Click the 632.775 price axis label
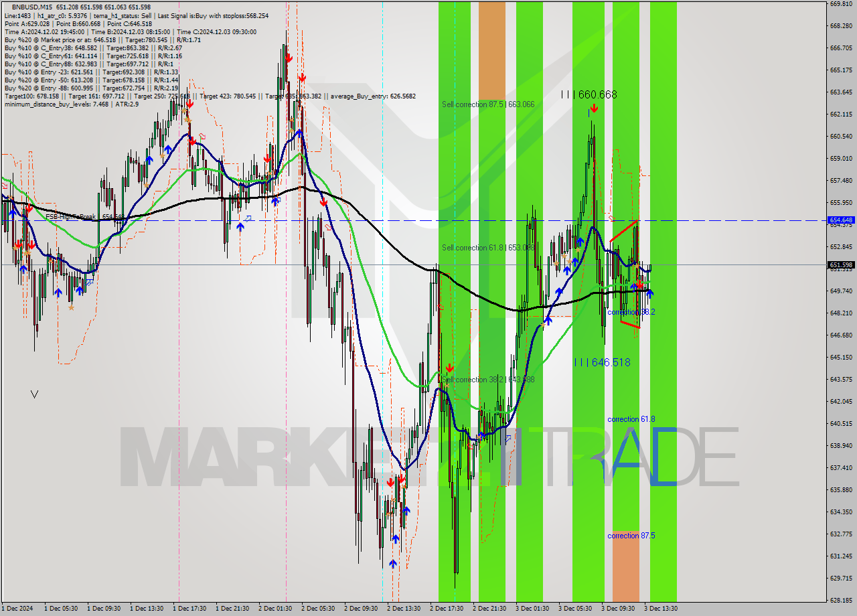This screenshot has height=616, width=857. pyautogui.click(x=840, y=534)
